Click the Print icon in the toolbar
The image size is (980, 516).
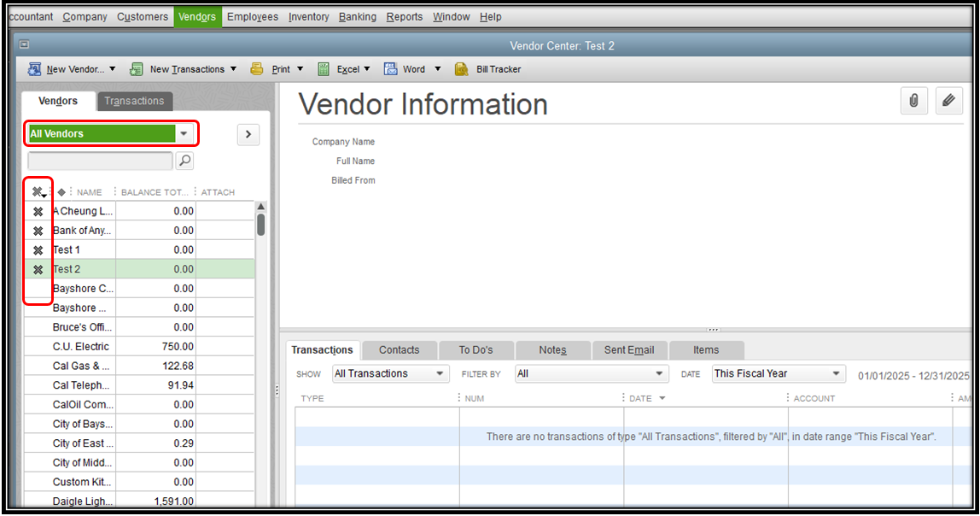(x=257, y=68)
